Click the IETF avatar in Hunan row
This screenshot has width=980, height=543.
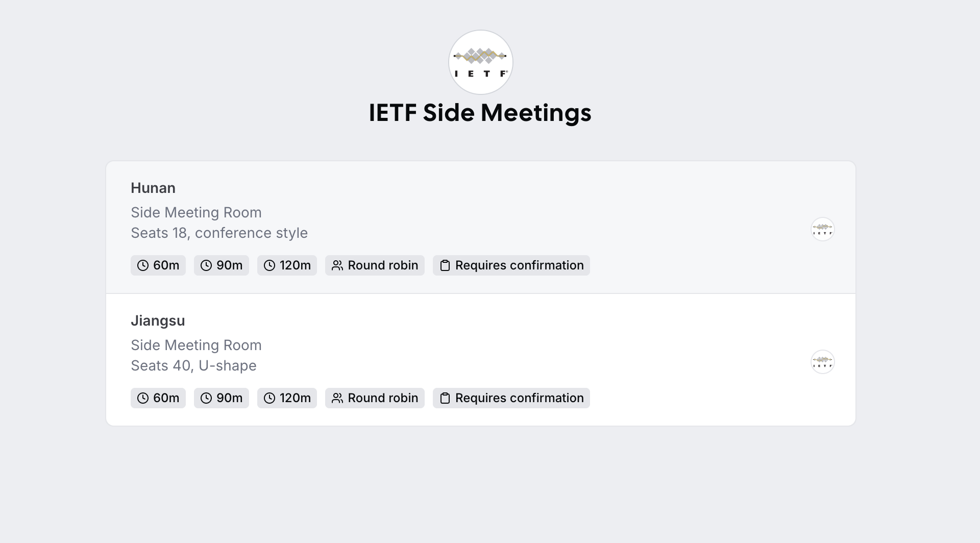(x=822, y=229)
